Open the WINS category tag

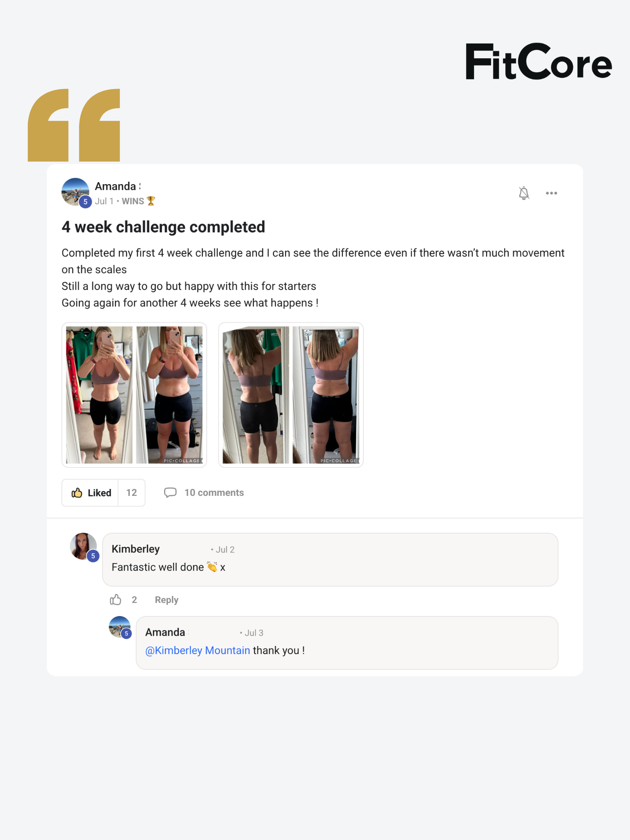pyautogui.click(x=133, y=201)
